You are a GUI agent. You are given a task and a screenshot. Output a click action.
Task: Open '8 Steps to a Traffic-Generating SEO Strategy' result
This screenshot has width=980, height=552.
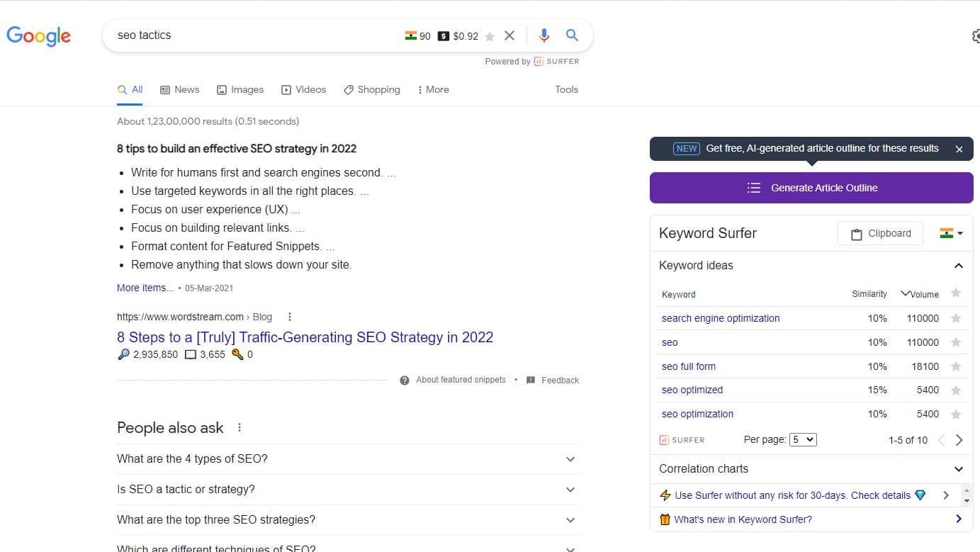pos(305,337)
